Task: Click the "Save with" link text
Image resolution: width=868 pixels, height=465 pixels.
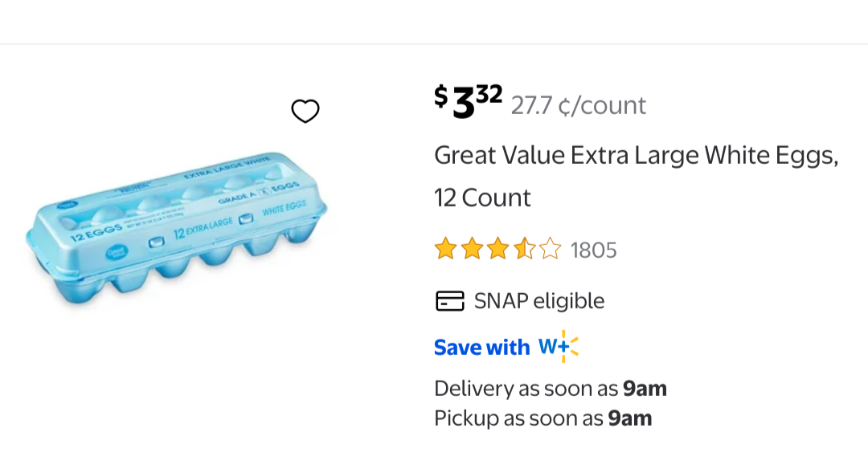Action: 481,348
